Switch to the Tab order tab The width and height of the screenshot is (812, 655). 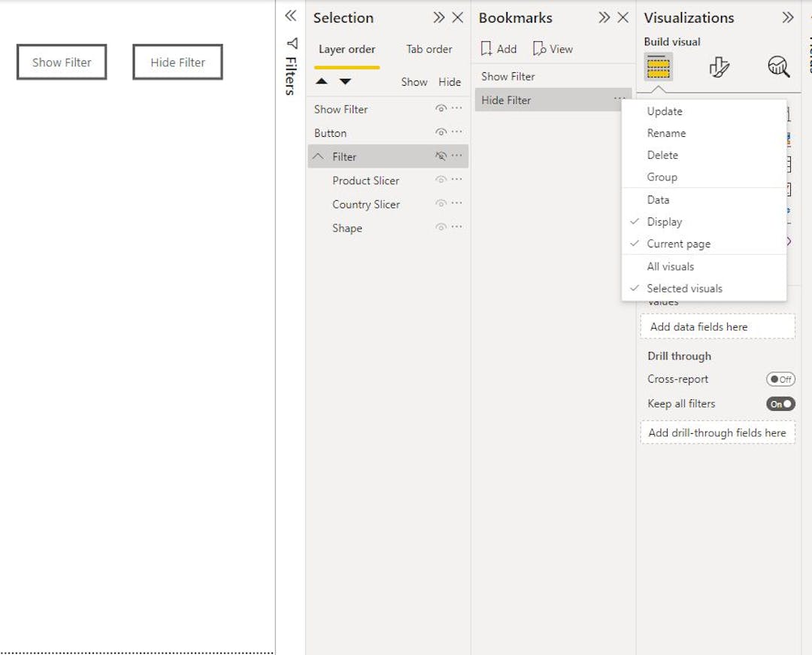coord(429,49)
